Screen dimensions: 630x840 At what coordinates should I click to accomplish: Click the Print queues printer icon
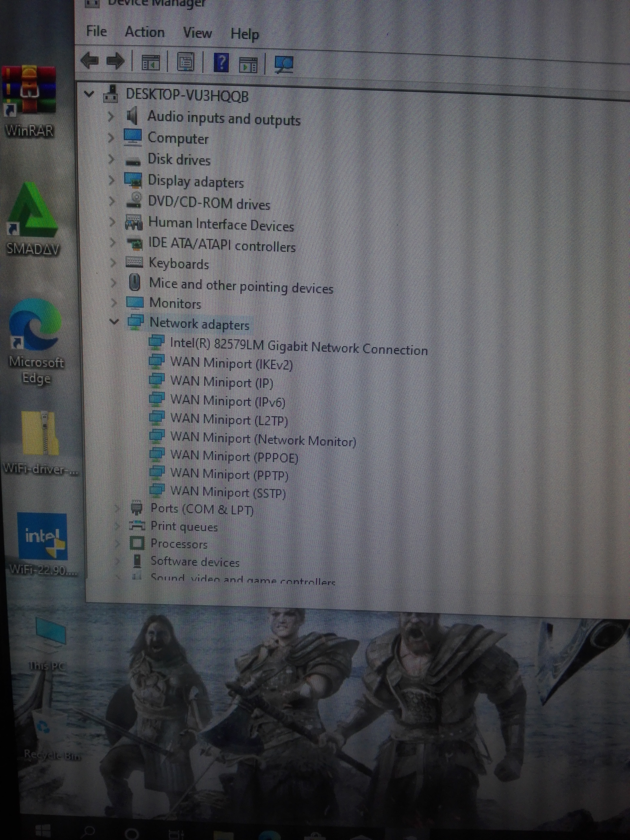(x=137, y=526)
